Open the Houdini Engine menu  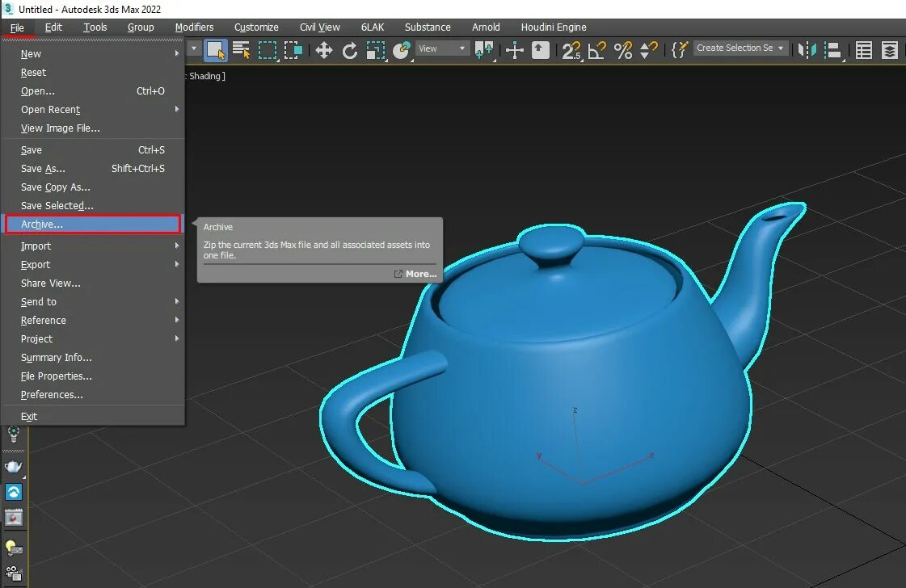pyautogui.click(x=554, y=27)
